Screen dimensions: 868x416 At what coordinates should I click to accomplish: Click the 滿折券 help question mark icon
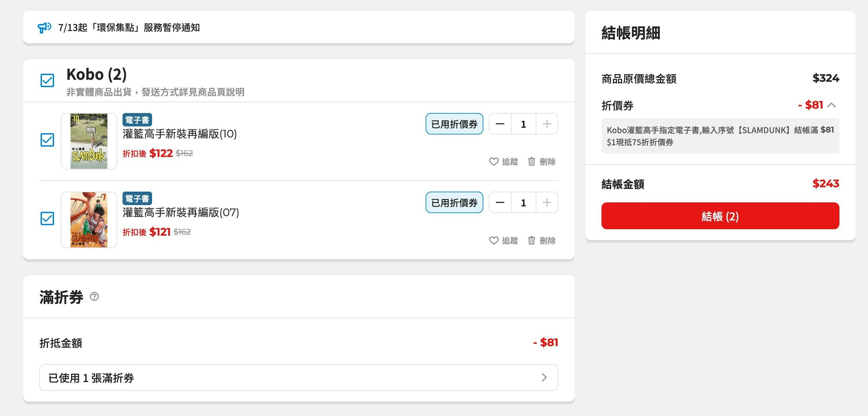(x=94, y=297)
